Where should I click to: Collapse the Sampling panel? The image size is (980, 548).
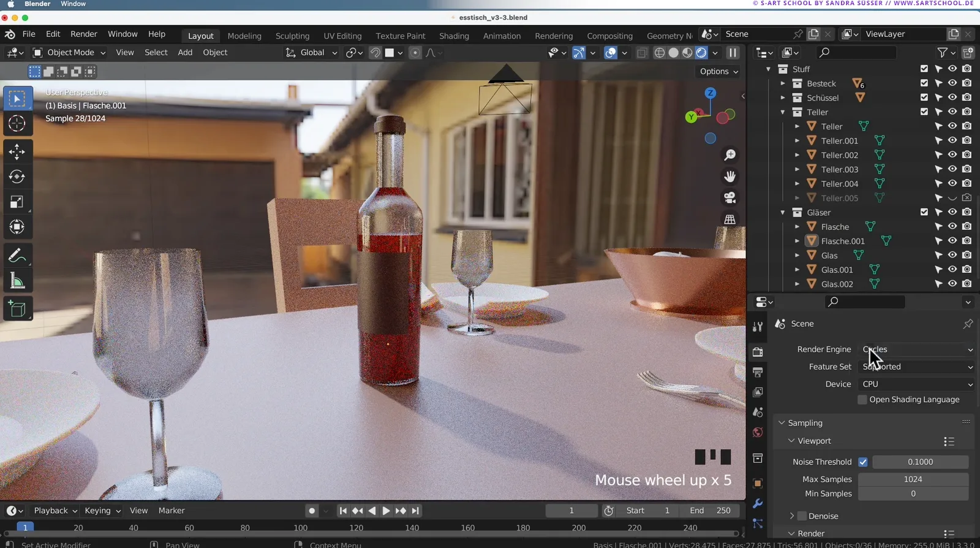(x=782, y=423)
